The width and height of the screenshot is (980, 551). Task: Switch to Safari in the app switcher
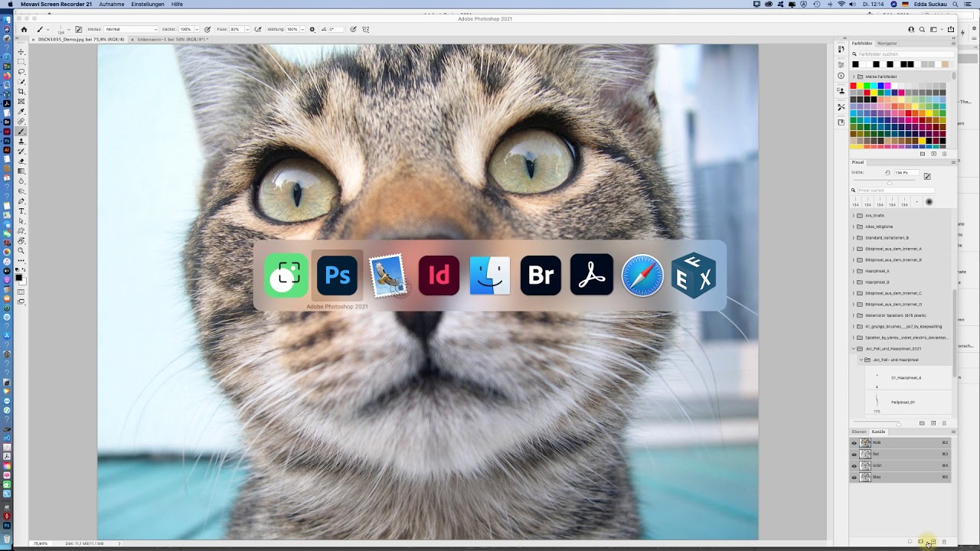click(x=642, y=275)
